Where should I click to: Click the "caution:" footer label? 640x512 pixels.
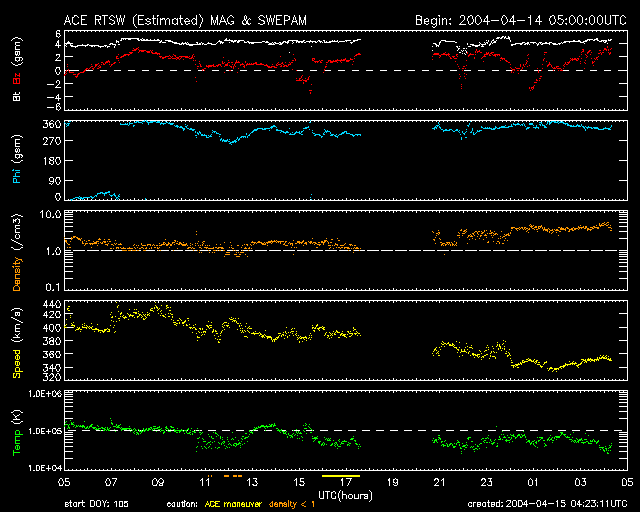point(182,504)
